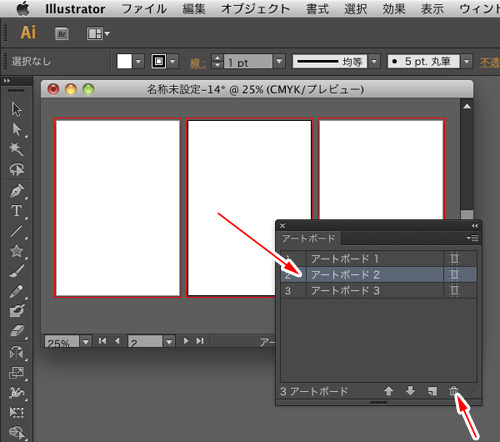
Task: Move artboard up with arrow icon
Action: 389,391
